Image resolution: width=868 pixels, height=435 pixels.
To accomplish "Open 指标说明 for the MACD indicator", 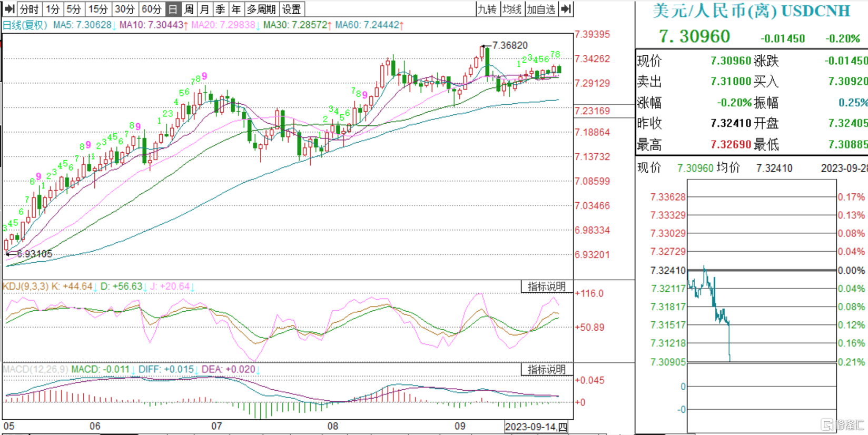I will pos(546,370).
